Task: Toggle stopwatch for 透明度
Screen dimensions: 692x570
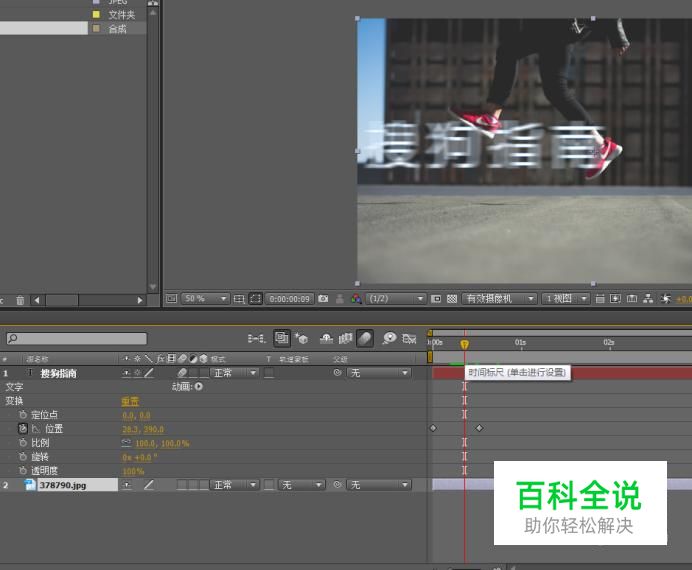Action: tap(23, 471)
